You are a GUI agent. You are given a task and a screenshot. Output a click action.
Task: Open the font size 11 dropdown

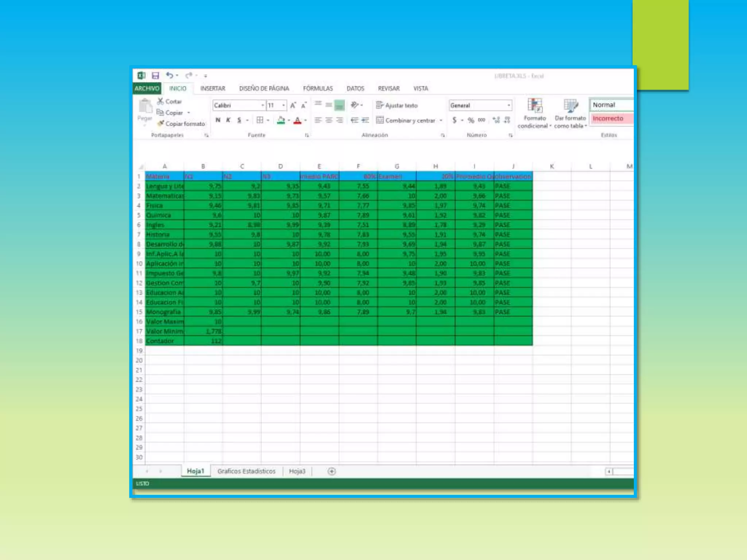pyautogui.click(x=283, y=105)
